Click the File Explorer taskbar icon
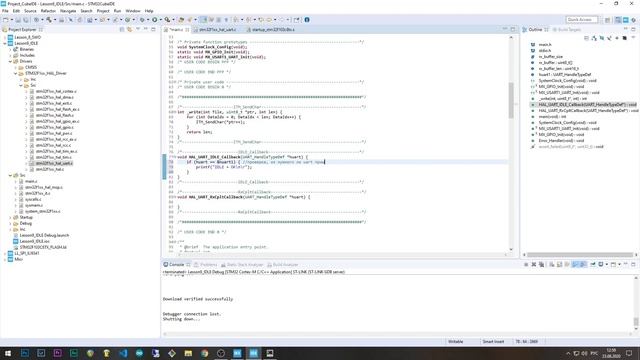 [188, 353]
